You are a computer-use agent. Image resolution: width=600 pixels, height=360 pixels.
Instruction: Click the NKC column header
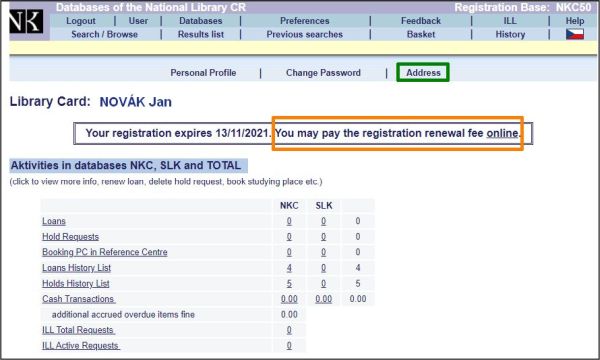pyautogui.click(x=289, y=205)
